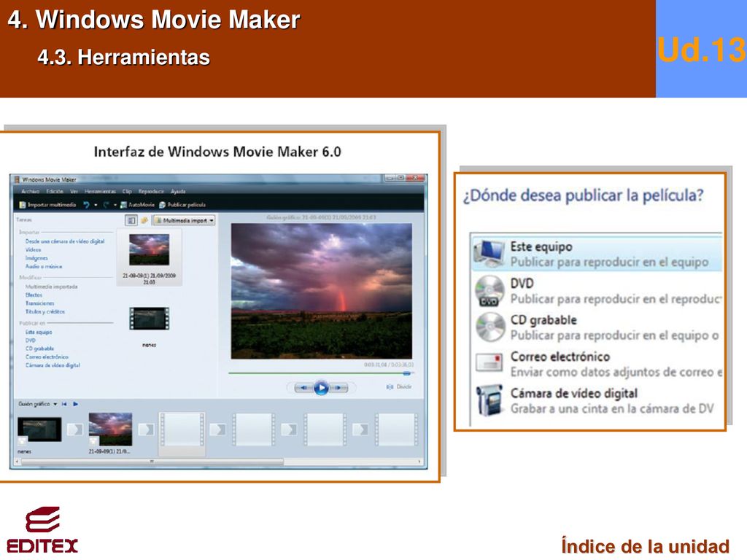
Task: Click 'CD grabable' link in tasks pane
Action: [39, 349]
